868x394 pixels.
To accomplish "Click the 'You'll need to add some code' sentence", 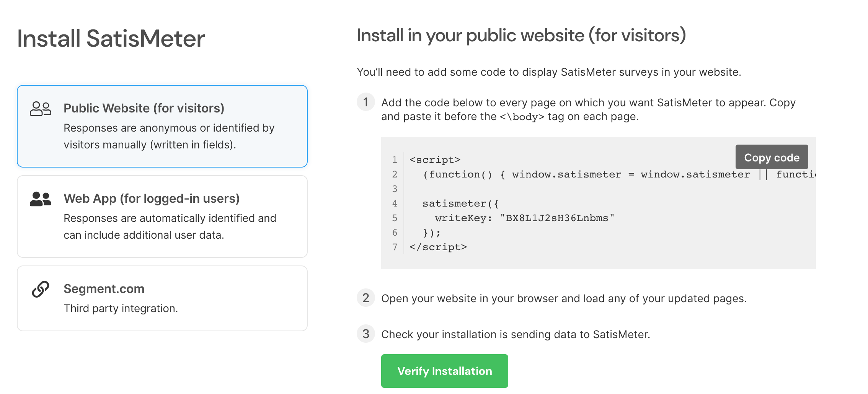I will pyautogui.click(x=549, y=72).
